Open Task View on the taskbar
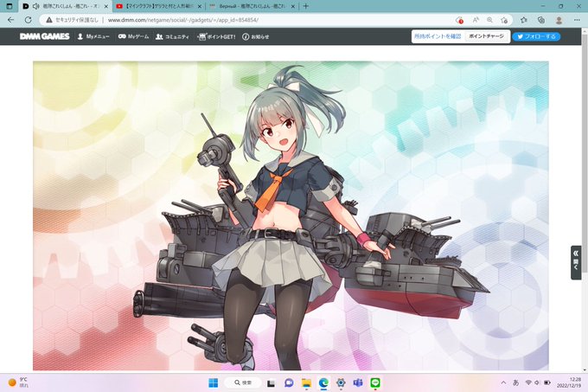Viewport: 588px width, 392px height. 271,383
